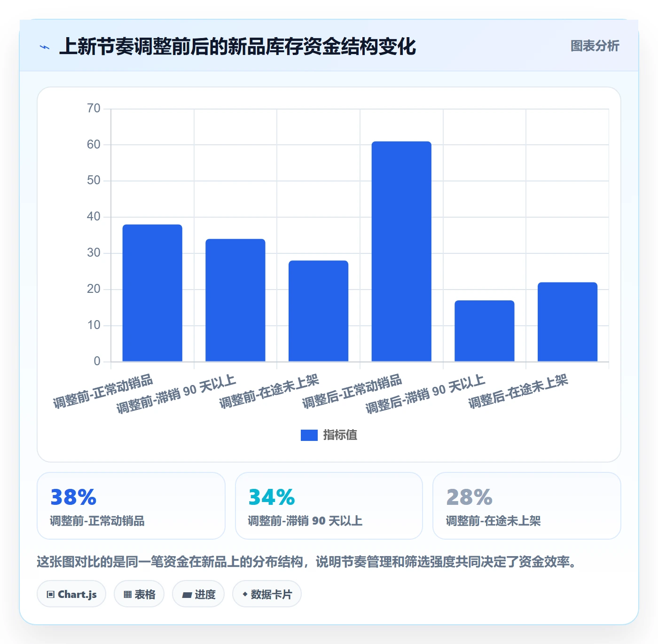Click the square icon in Chart.js chip

[x=51, y=595]
